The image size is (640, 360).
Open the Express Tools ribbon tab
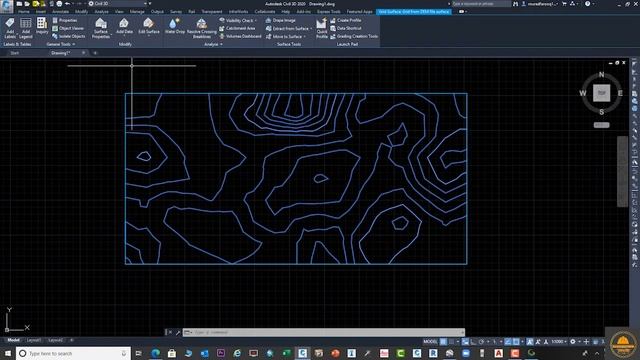pyautogui.click(x=329, y=12)
